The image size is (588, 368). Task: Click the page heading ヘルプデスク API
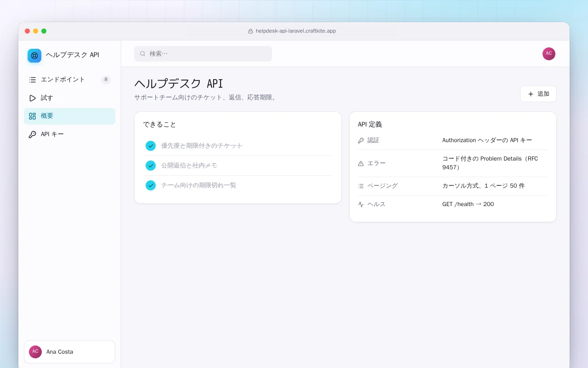179,84
